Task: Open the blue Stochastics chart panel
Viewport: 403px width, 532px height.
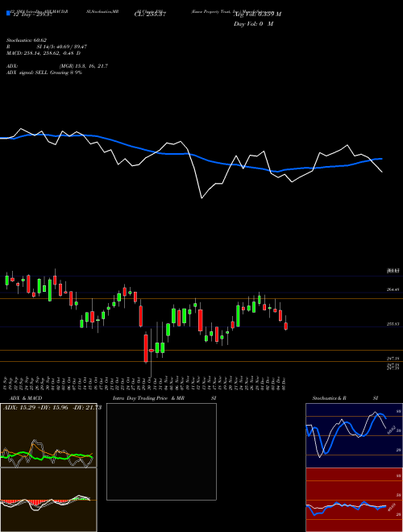Action: point(354,435)
